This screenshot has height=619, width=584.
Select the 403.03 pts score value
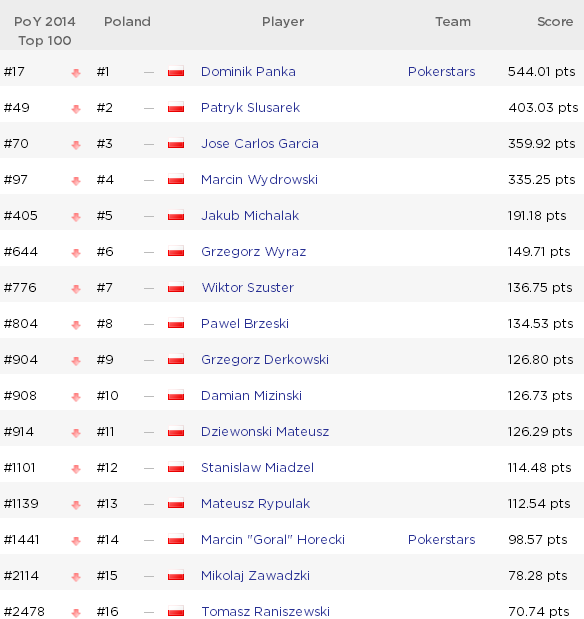tap(543, 107)
